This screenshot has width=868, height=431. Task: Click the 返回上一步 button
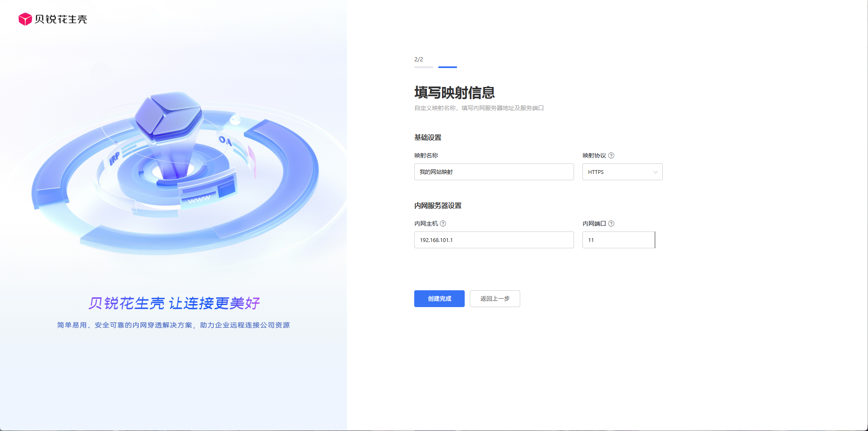(495, 299)
